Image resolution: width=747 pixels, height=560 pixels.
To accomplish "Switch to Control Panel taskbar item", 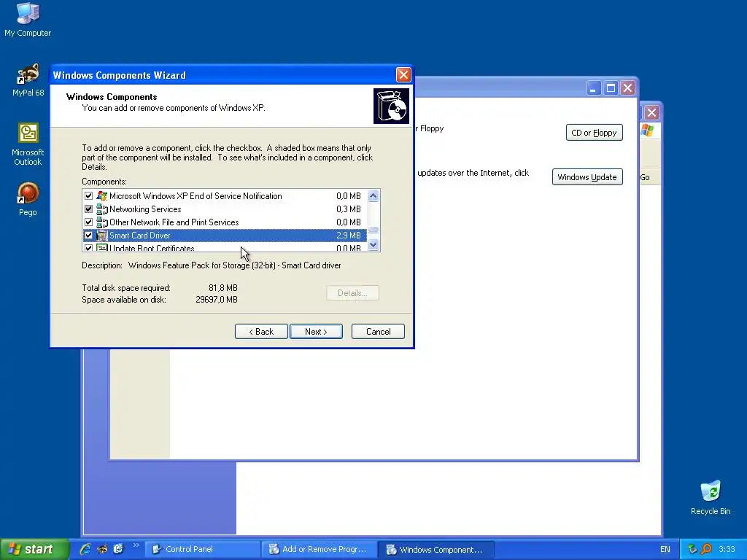I will click(x=202, y=549).
